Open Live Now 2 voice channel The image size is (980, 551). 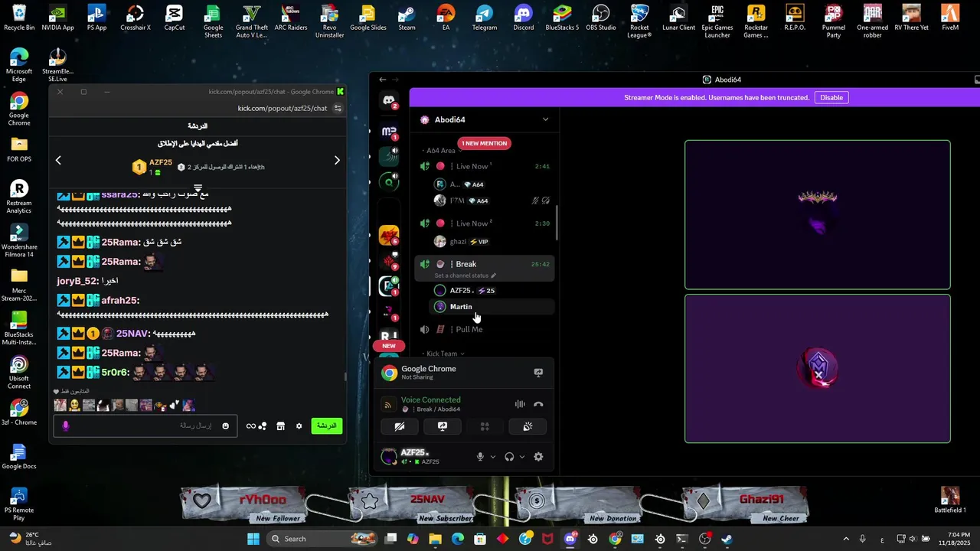pos(485,223)
